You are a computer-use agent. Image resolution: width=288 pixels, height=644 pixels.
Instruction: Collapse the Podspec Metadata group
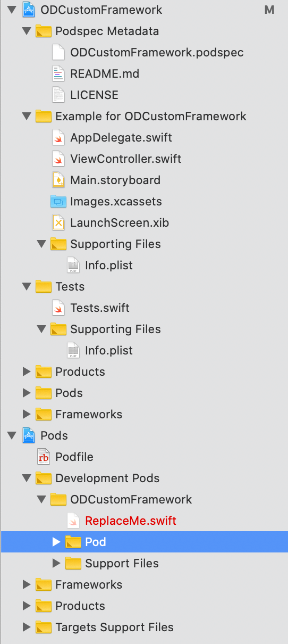point(27,31)
